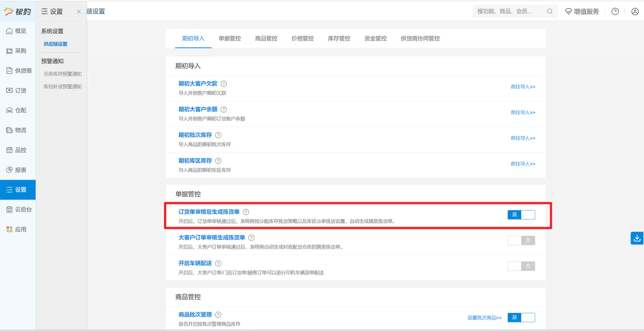
Task: Select the 设置 item in left sidebar
Action: click(x=18, y=189)
